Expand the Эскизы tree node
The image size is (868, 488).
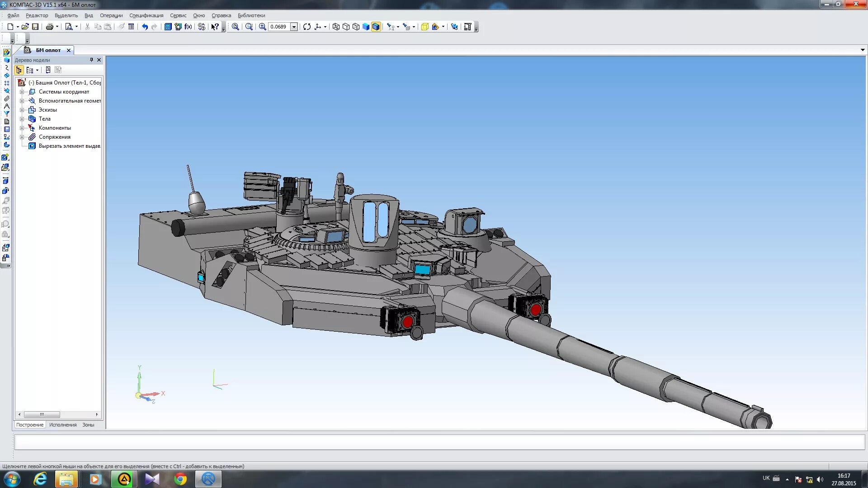pyautogui.click(x=22, y=110)
